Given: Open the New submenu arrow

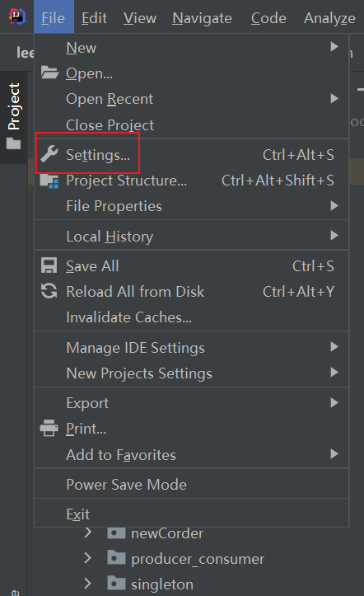Looking at the screenshot, I should (x=334, y=47).
